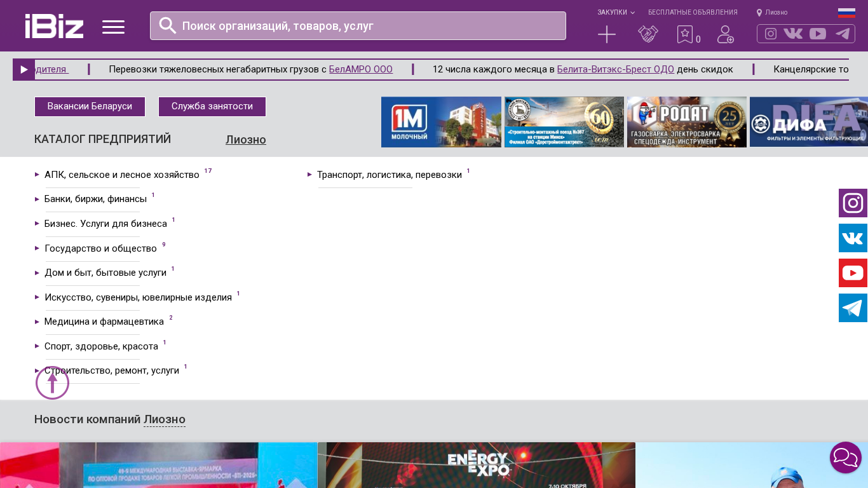Click the add user registration icon
The height and width of the screenshot is (488, 868).
click(x=725, y=34)
